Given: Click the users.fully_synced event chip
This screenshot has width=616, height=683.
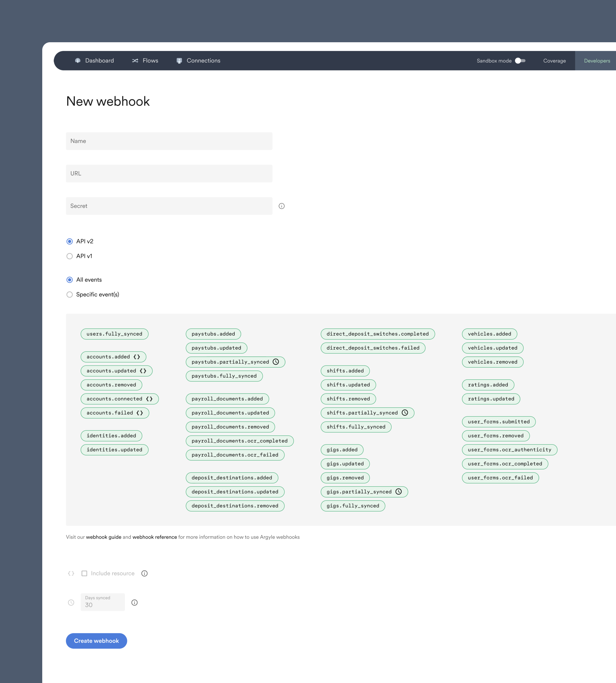Looking at the screenshot, I should (114, 334).
